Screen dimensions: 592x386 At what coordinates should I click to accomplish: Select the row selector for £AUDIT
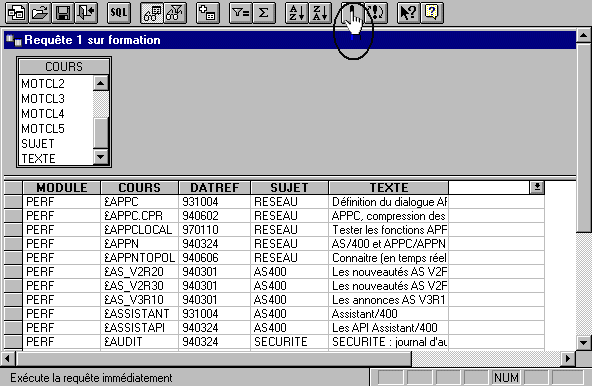[13, 341]
